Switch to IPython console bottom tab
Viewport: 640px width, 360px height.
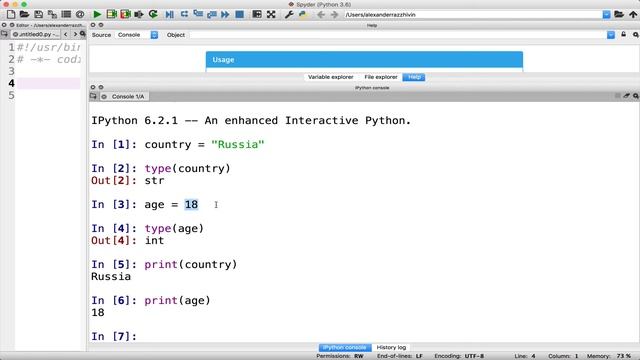coord(345,347)
